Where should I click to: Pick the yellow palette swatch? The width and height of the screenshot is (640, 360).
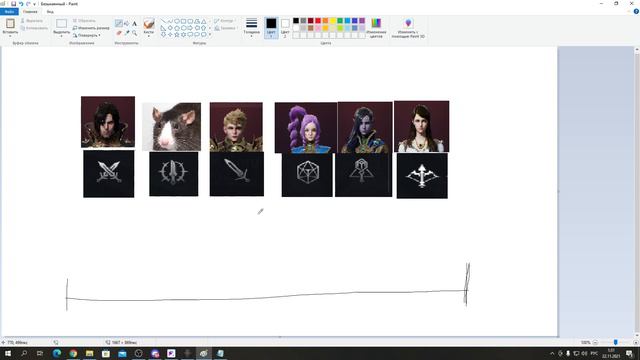pyautogui.click(x=333, y=20)
